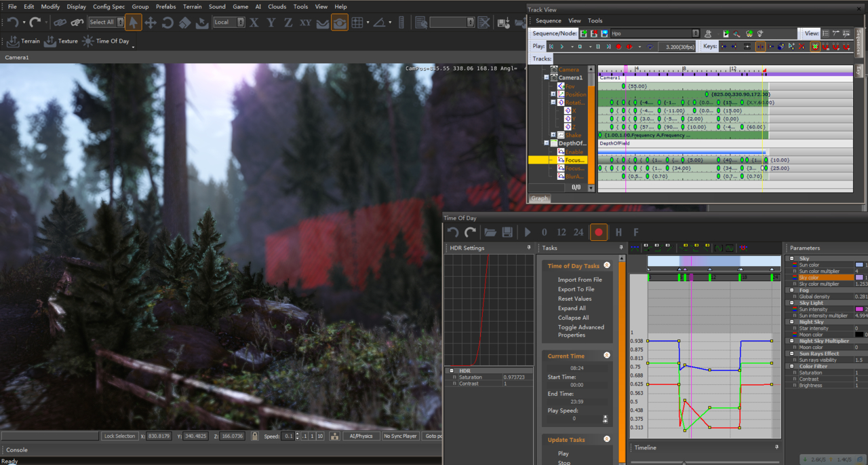Collapse the Camera1 node in track tree
The image size is (868, 465).
click(x=547, y=78)
